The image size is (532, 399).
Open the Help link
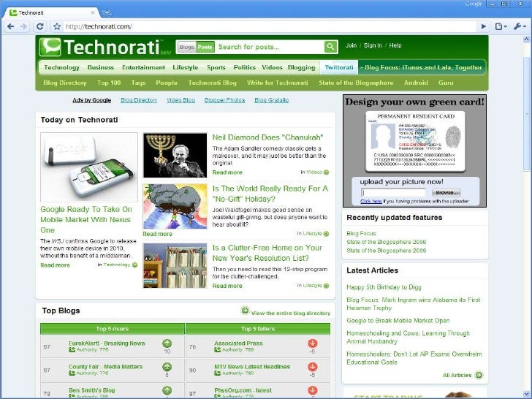point(395,45)
